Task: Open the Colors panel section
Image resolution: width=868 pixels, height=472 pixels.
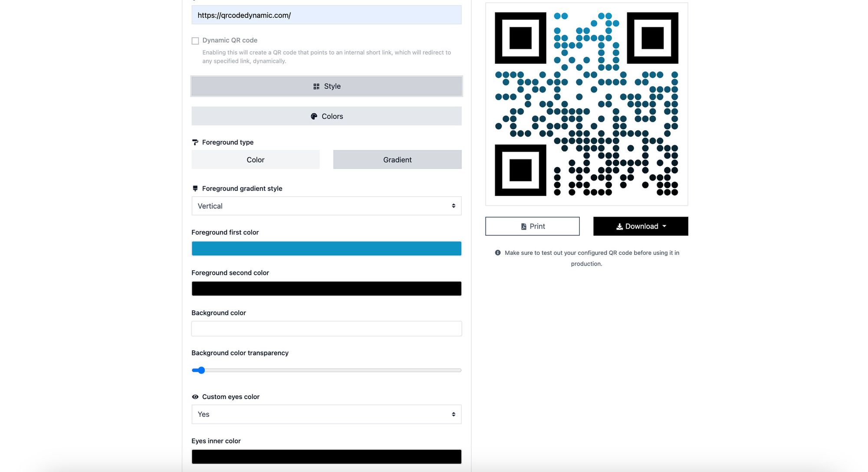Action: (326, 116)
